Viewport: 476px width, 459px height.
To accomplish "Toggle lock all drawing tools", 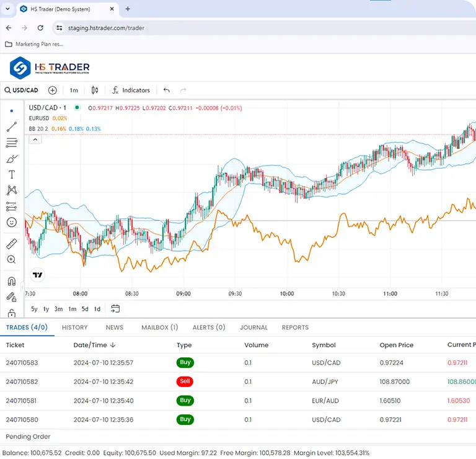I will (x=11, y=313).
